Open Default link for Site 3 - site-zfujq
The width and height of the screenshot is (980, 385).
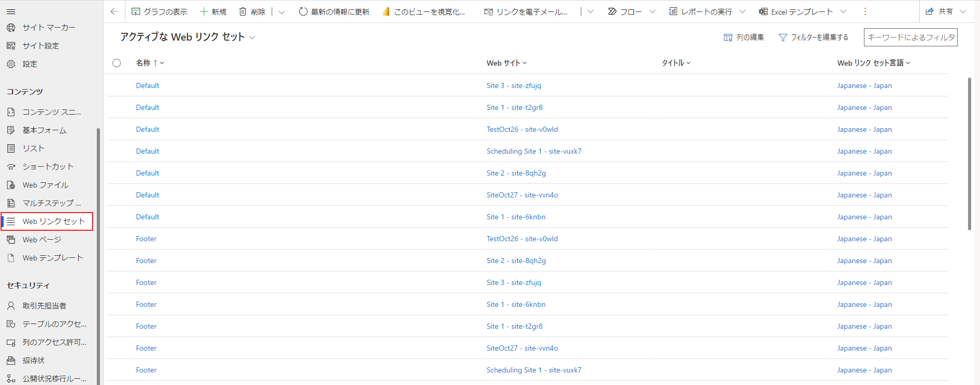coord(147,85)
